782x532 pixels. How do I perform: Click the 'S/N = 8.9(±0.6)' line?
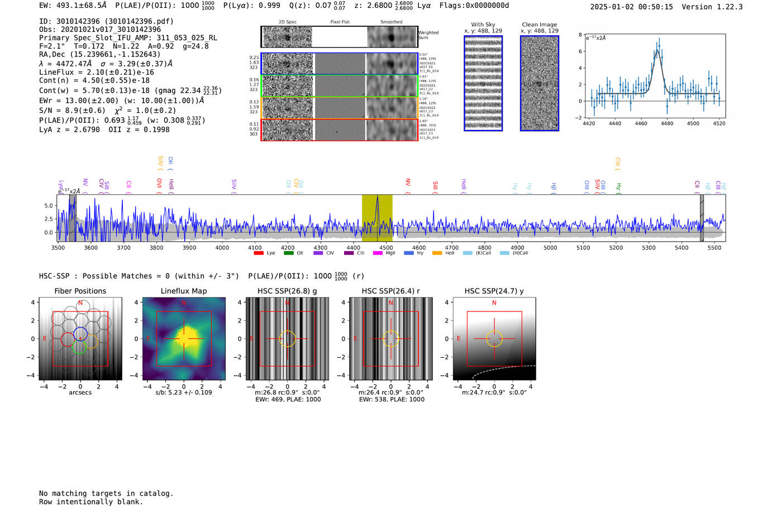click(x=72, y=111)
